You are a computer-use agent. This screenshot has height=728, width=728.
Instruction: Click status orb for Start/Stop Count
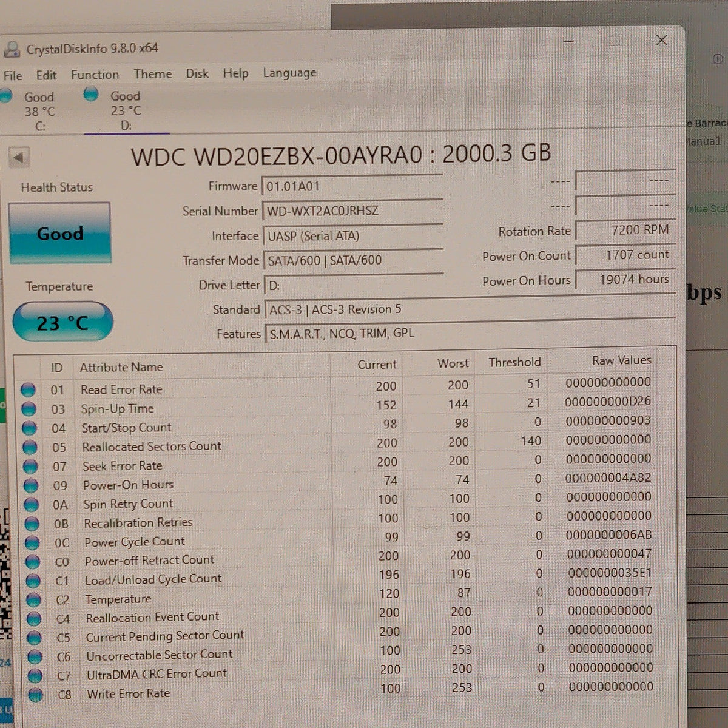29,428
